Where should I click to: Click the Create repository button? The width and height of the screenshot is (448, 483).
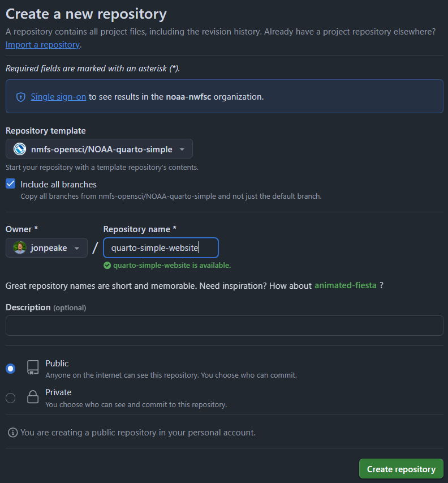(401, 469)
